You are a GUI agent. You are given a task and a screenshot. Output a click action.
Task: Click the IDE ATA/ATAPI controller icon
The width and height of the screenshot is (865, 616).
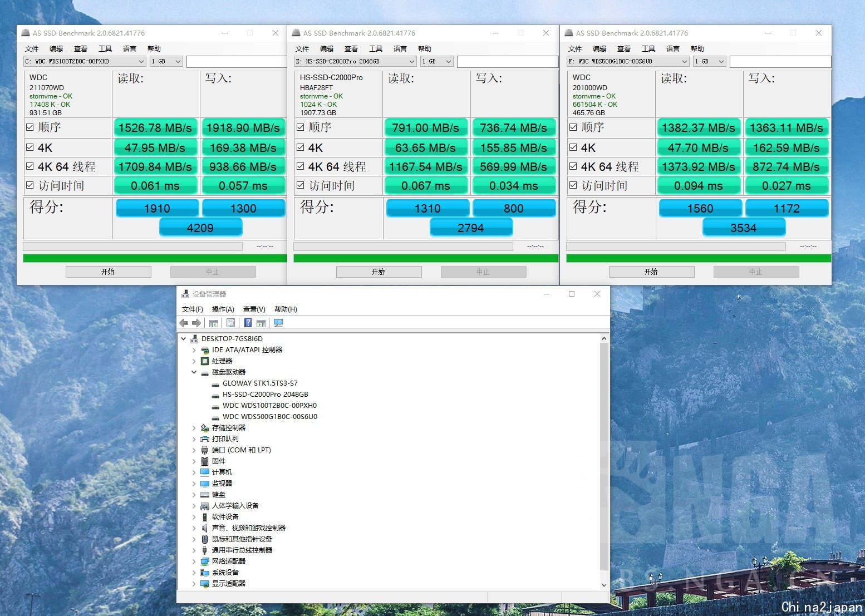pos(205,350)
